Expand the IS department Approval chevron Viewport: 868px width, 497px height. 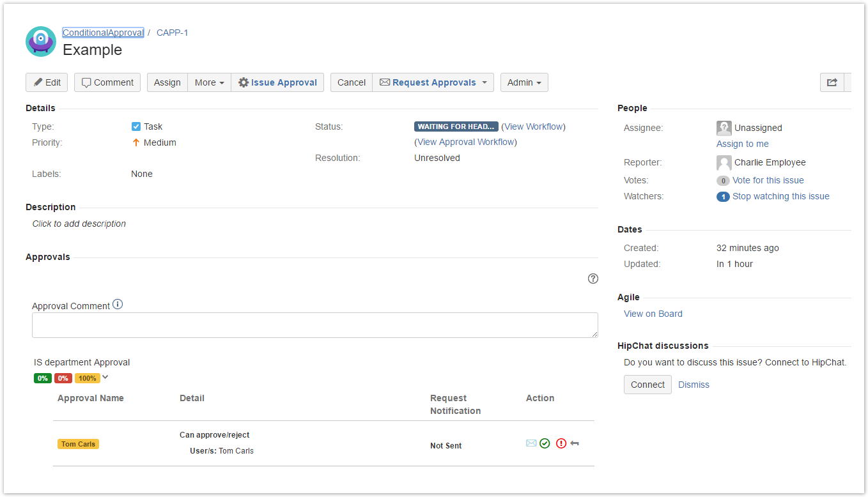[x=105, y=377]
